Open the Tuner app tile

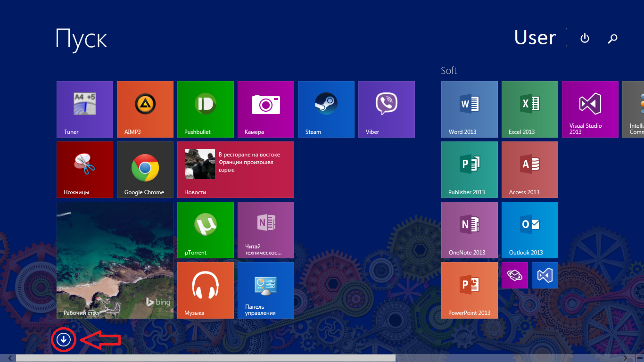(x=85, y=109)
